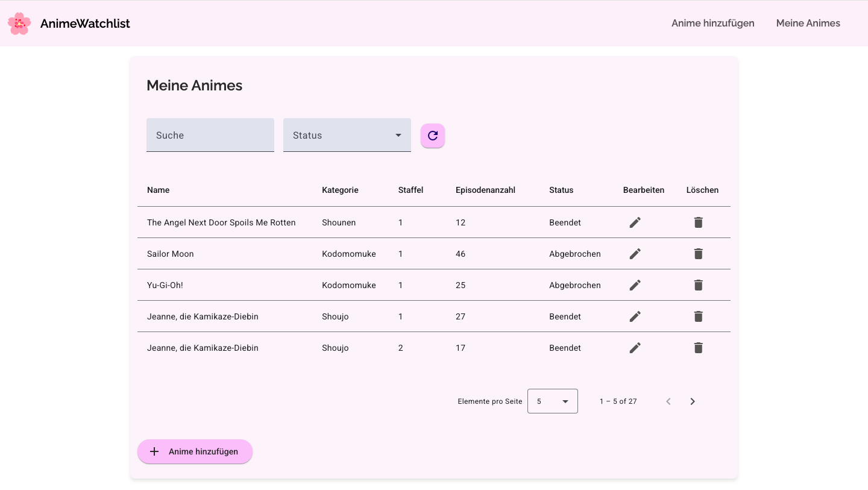Delete the Yu-Gi-Oh! entry
Image resolution: width=868 pixels, height=490 pixels.
pos(698,285)
